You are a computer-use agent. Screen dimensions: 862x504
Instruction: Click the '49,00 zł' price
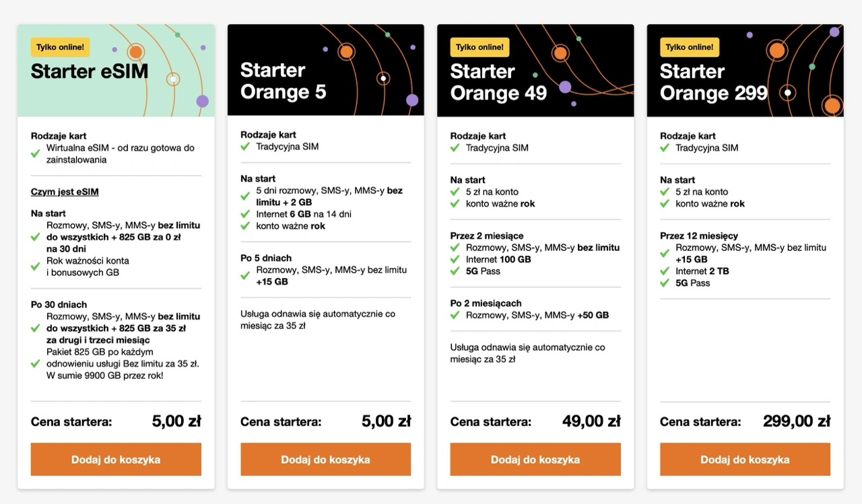(x=591, y=421)
